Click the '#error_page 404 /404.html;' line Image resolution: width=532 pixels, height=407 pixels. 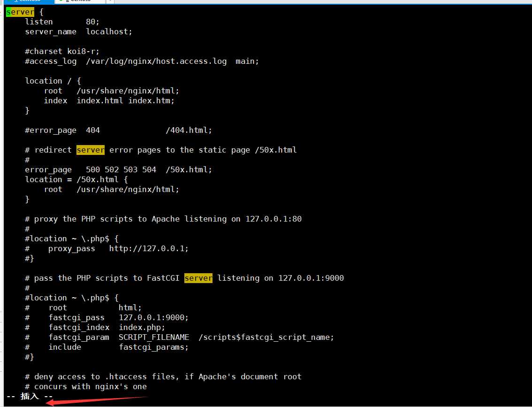click(x=118, y=130)
